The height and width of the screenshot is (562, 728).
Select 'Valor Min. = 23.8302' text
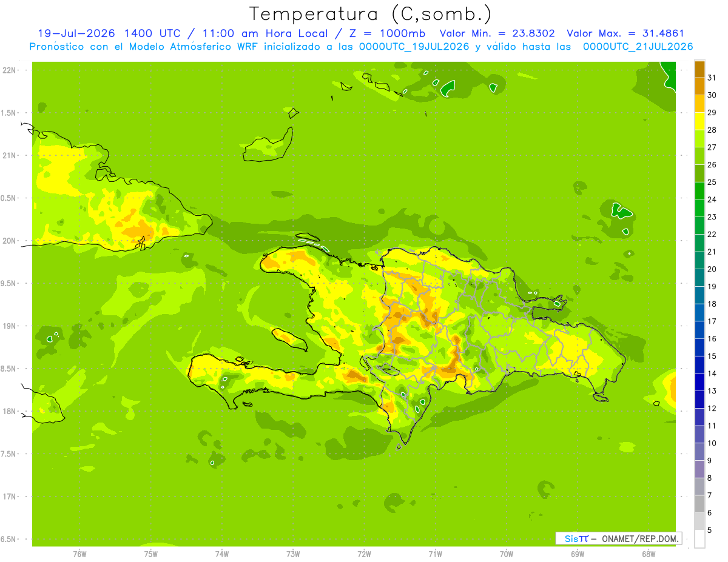click(x=497, y=33)
